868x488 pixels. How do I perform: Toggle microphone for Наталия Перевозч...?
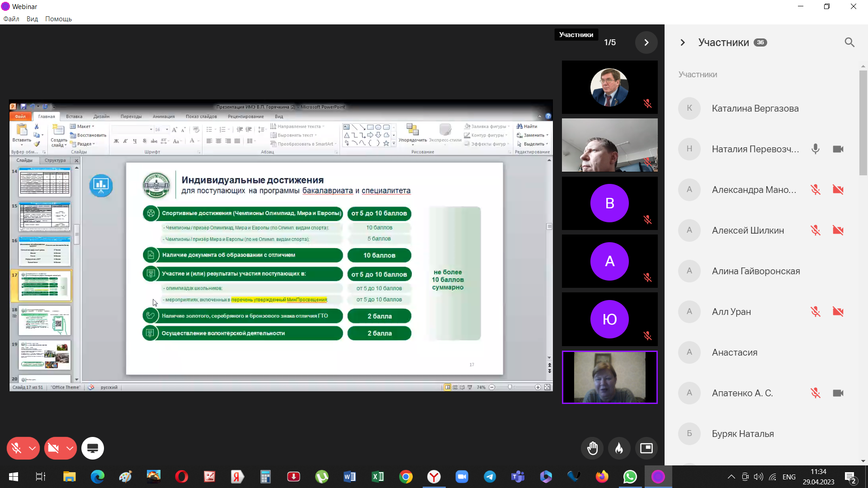pos(815,149)
